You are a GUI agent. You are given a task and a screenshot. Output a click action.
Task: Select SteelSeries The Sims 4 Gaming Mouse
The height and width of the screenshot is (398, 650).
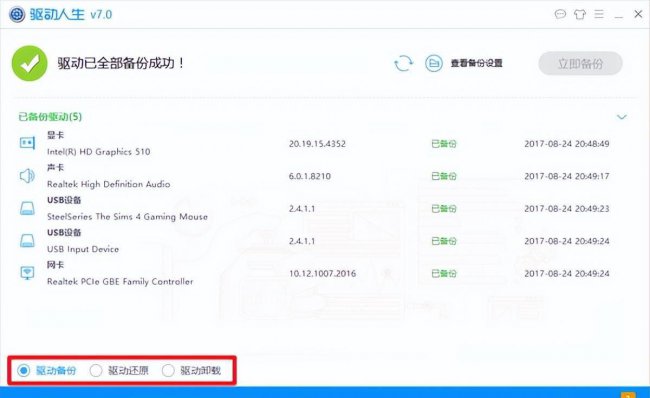tap(127, 216)
